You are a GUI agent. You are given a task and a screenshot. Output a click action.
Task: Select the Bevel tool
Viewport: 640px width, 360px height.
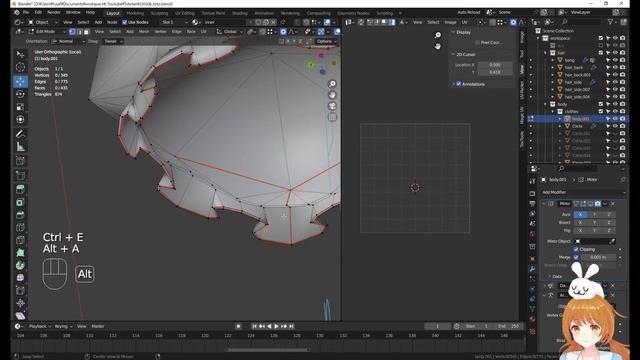[x=20, y=215]
